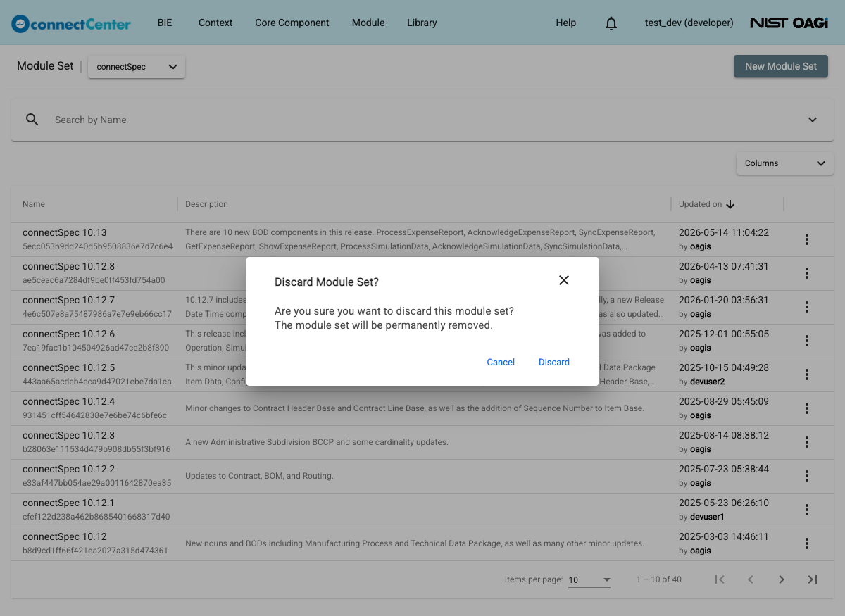Go to the last page

(813, 579)
